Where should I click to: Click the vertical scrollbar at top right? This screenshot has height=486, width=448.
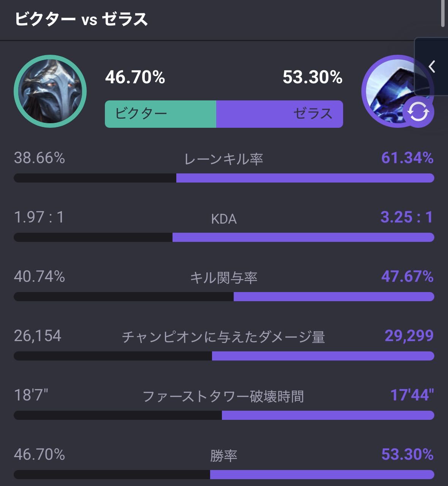pos(443,13)
